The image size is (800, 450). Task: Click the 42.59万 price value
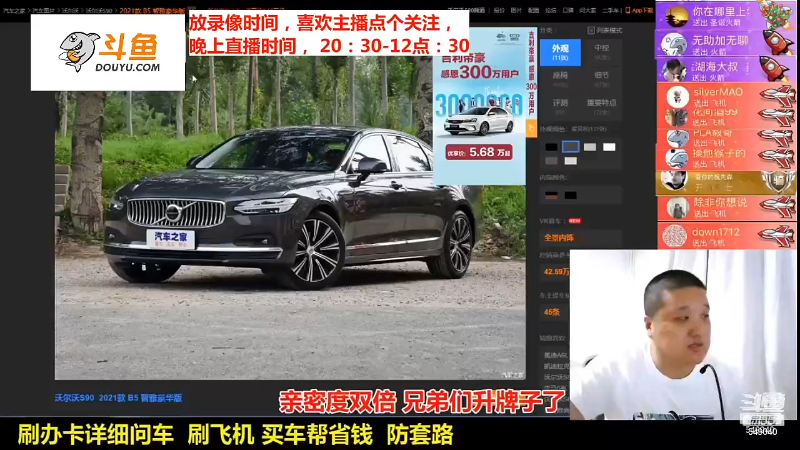(556, 272)
